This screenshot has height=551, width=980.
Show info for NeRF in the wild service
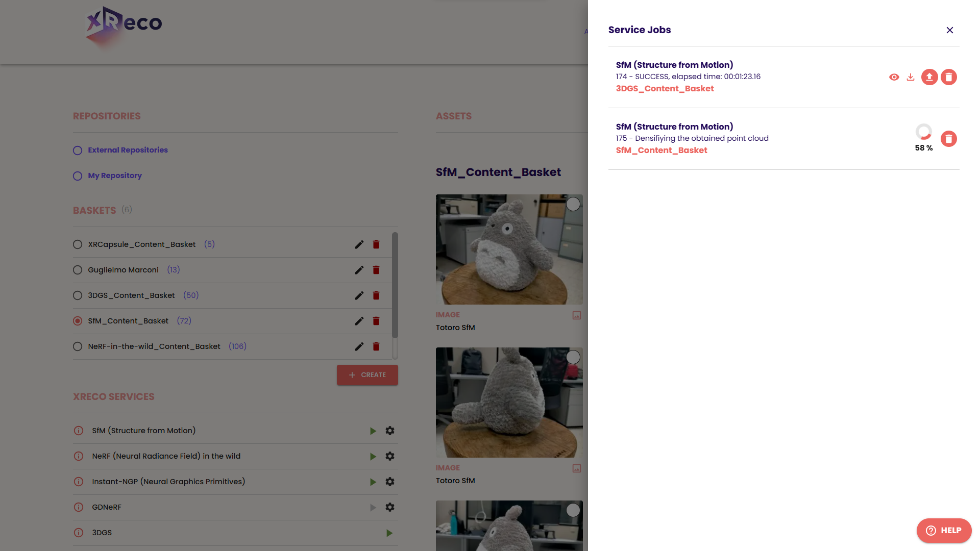[x=79, y=456]
